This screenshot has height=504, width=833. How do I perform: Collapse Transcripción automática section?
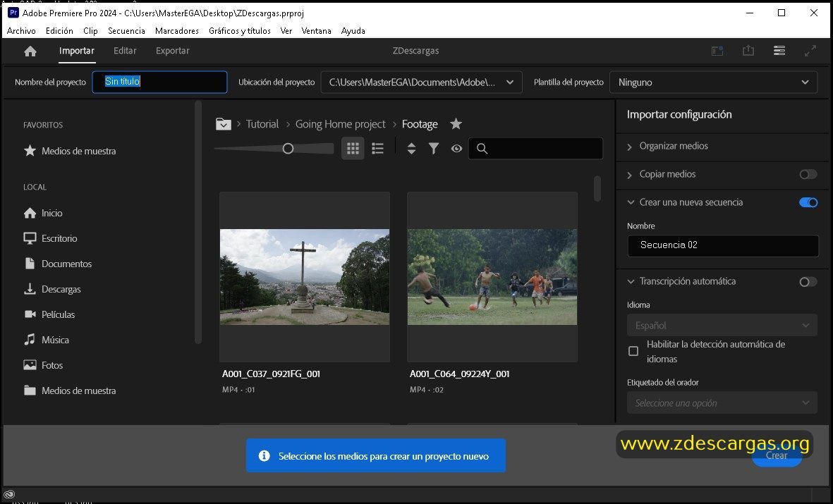631,281
